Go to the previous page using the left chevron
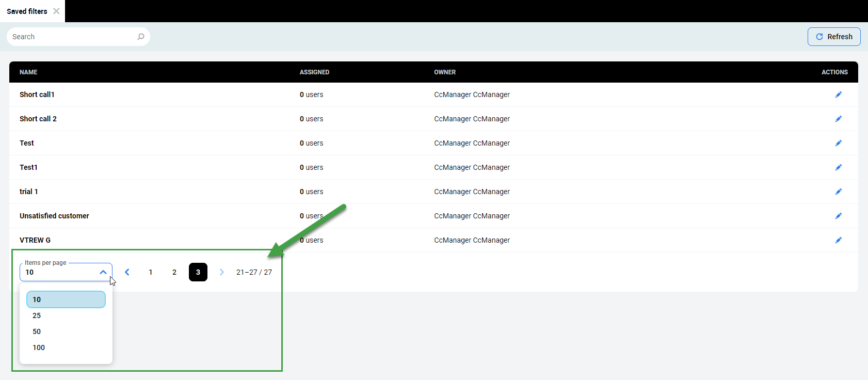868x380 pixels. [127, 272]
